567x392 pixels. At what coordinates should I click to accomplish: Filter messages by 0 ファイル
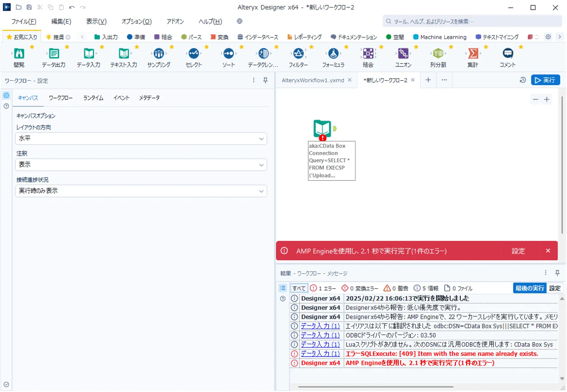[x=458, y=288]
